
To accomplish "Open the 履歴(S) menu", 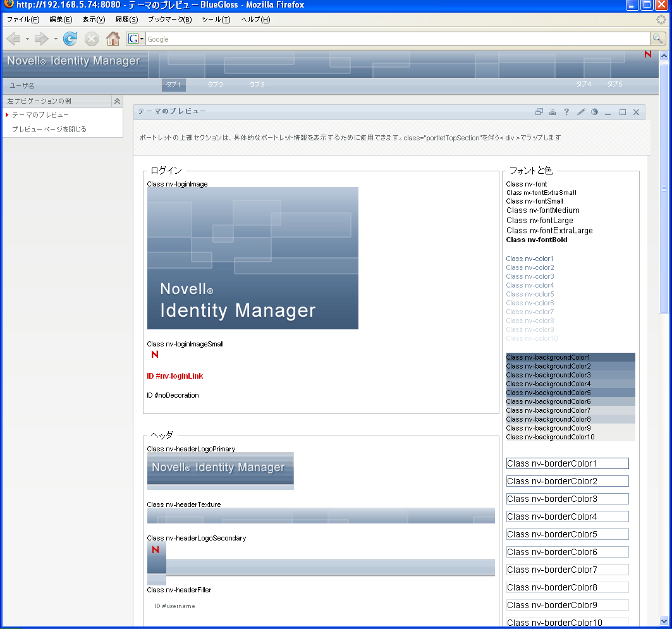I will click(126, 20).
